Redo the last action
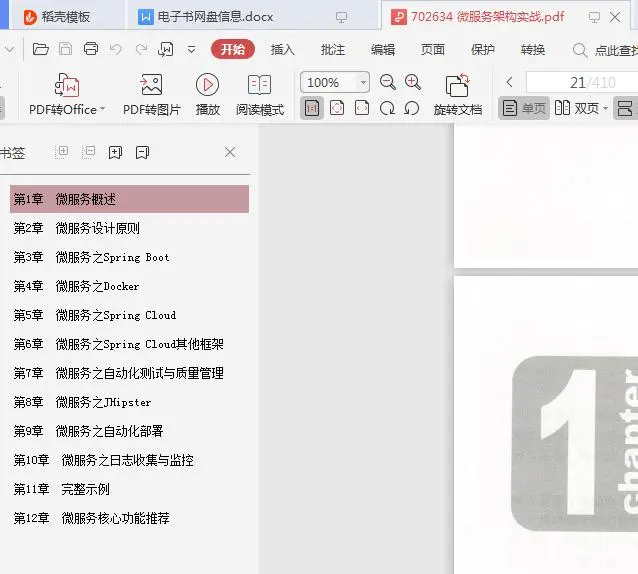The width and height of the screenshot is (638, 574). 141,50
